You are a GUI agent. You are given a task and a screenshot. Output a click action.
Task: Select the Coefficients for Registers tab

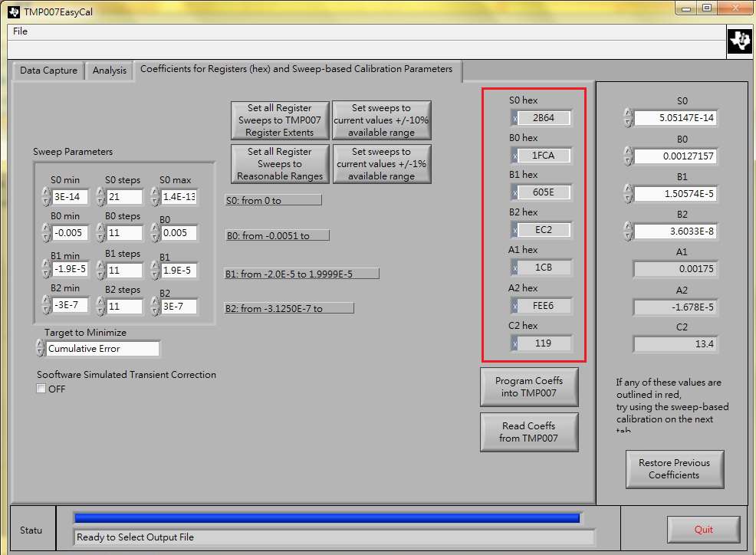tap(297, 69)
